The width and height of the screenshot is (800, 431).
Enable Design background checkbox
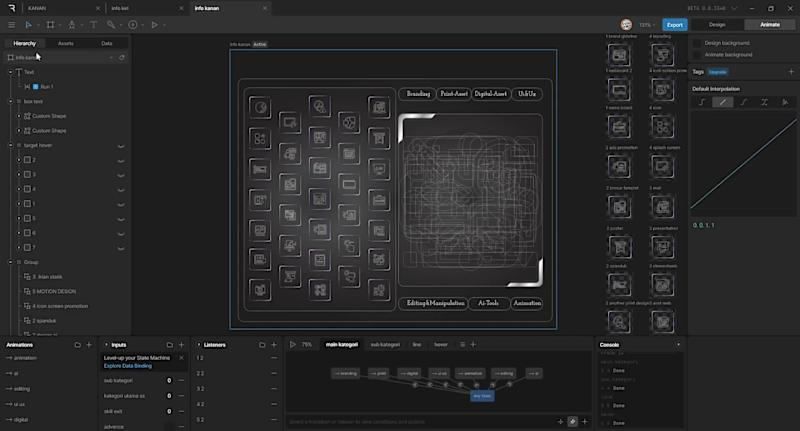697,43
